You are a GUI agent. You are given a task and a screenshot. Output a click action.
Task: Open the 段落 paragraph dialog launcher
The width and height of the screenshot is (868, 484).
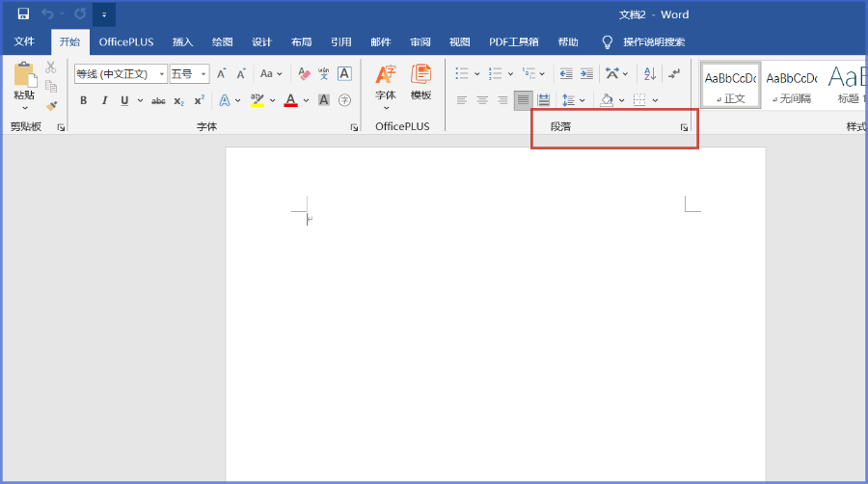click(x=684, y=127)
